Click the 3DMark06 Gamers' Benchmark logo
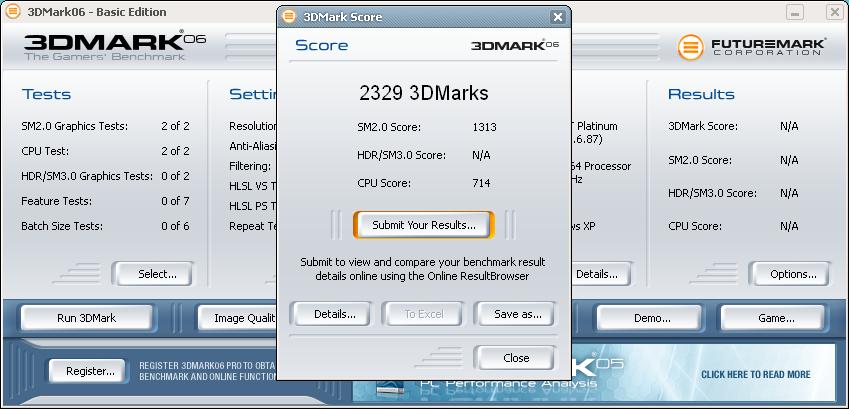 [x=114, y=46]
